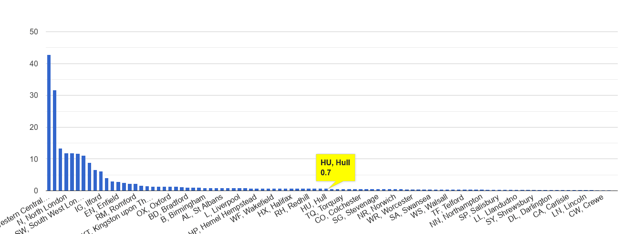Viewport: 644px width, 234px height.
Task: Click the y-axis value 30
Action: coord(34,96)
